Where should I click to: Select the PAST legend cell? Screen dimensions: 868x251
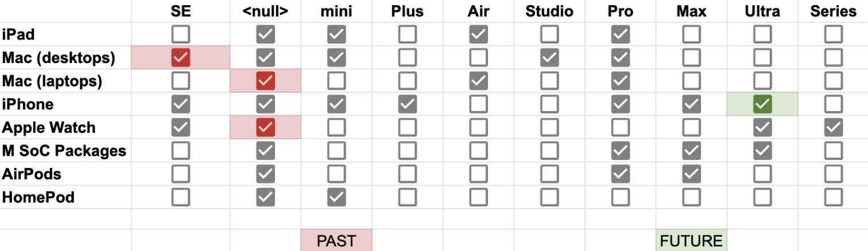point(336,240)
